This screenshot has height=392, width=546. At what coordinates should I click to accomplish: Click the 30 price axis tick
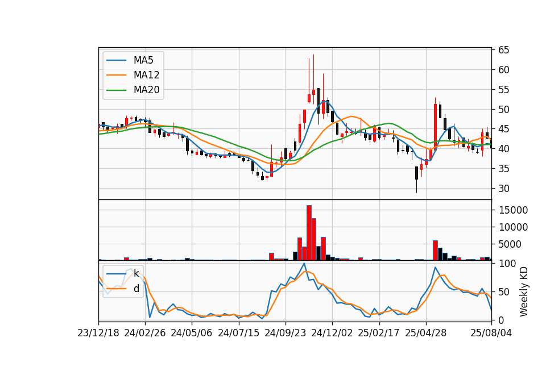(x=503, y=189)
